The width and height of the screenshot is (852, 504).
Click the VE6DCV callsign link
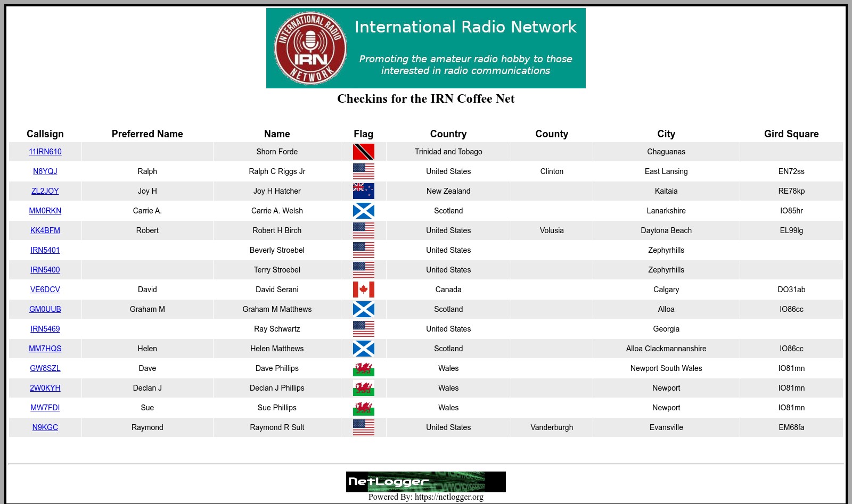coord(45,290)
